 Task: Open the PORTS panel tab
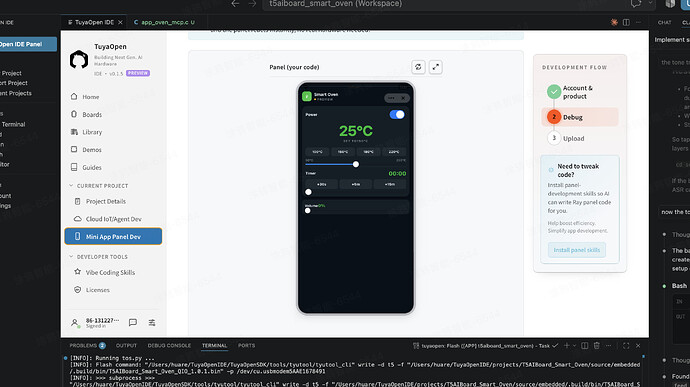(246, 346)
